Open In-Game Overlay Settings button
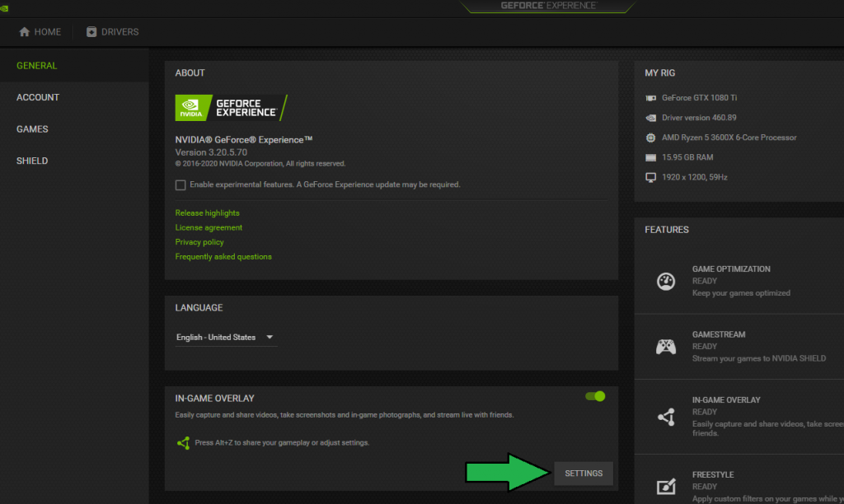This screenshot has height=504, width=844. (584, 474)
